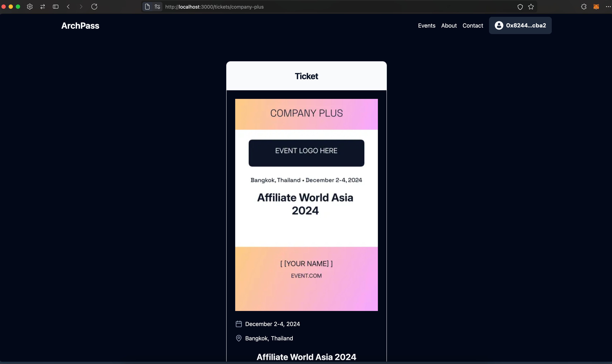The height and width of the screenshot is (364, 612).
Task: Open the MetaMask fox extension
Action: [x=596, y=7]
